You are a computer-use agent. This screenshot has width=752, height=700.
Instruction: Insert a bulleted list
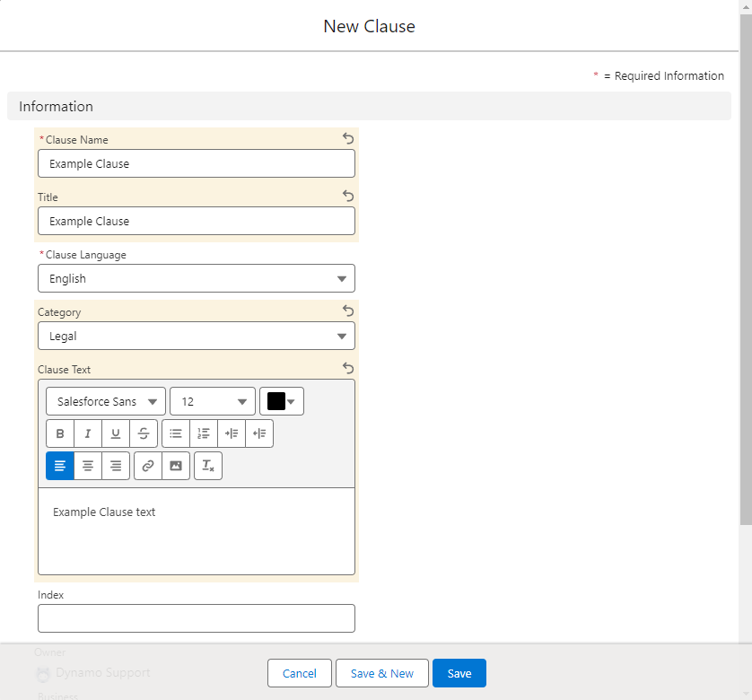176,433
